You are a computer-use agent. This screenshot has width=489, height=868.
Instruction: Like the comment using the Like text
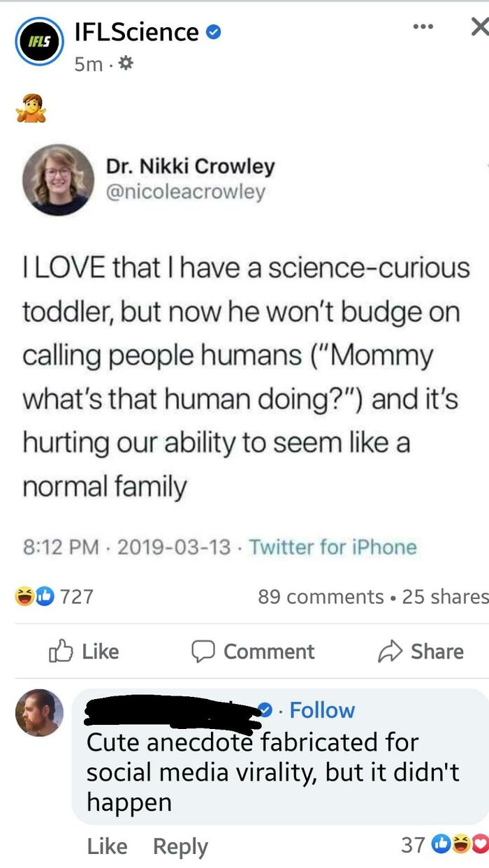click(107, 846)
